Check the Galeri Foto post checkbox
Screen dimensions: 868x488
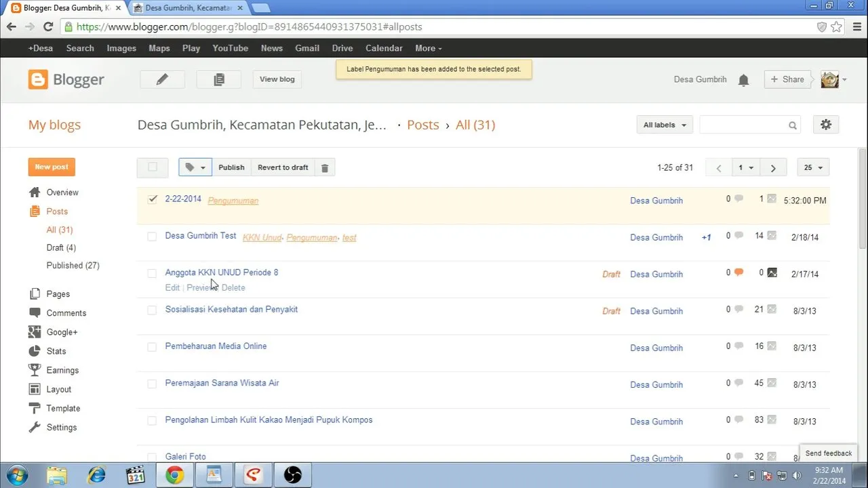(x=152, y=457)
